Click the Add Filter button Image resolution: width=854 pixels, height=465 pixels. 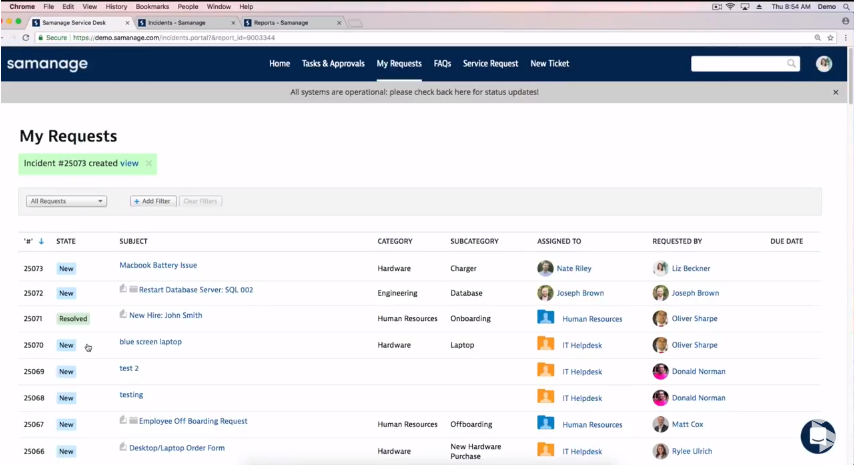152,201
